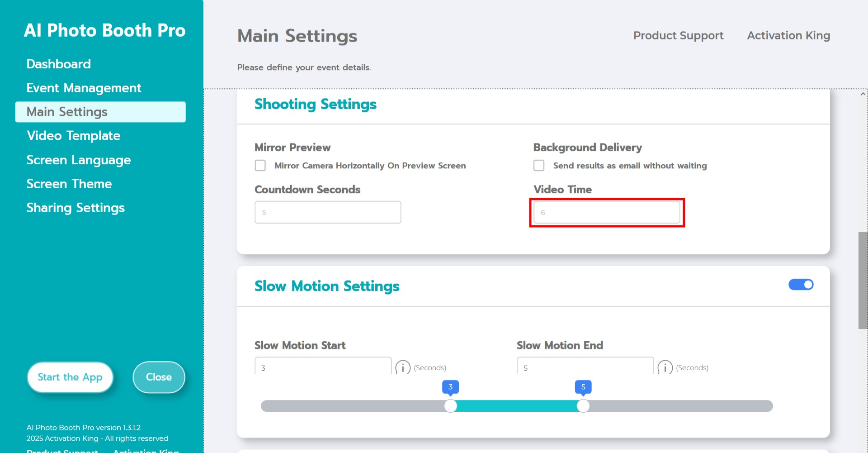Click the slow motion end slider handle
Image resolution: width=868 pixels, height=453 pixels.
[x=583, y=406]
